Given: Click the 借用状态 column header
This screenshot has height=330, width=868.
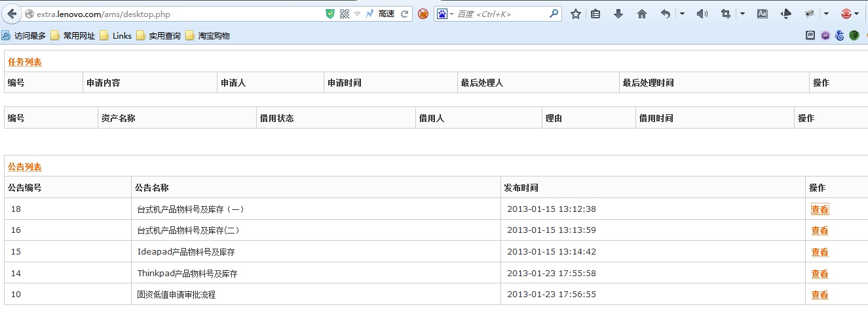Looking at the screenshot, I should click(x=277, y=118).
